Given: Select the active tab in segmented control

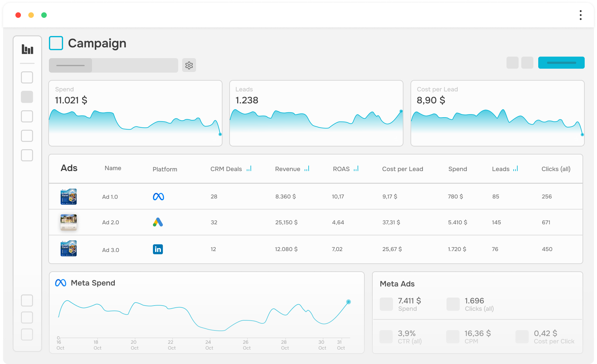Looking at the screenshot, I should pyautogui.click(x=70, y=66).
